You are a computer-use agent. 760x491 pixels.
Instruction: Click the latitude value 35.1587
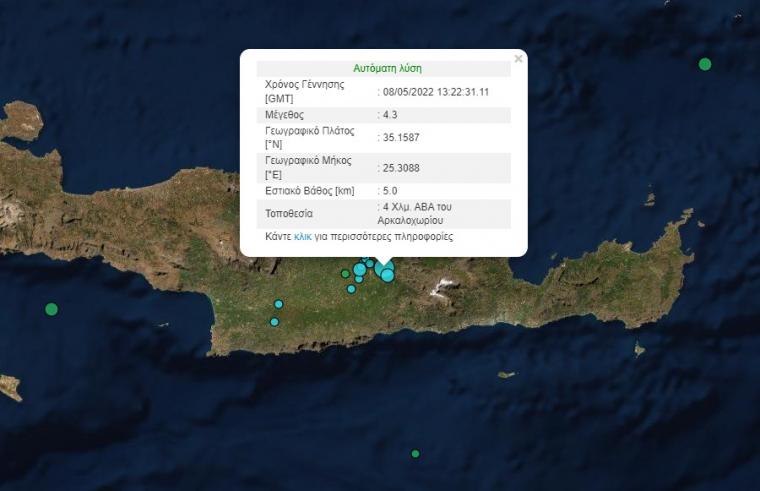tap(399, 137)
